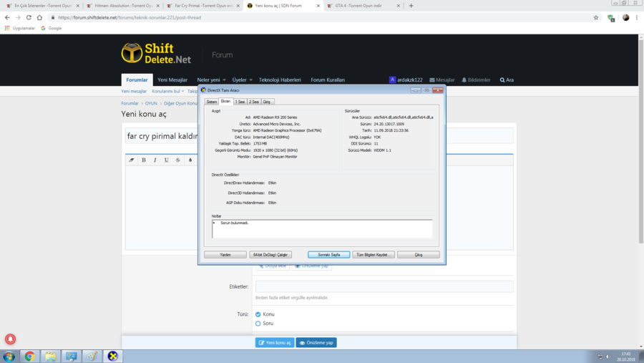Click Tüm Bilgileri Kaydet button
Viewport: 644px width, 363px height.
(374, 255)
